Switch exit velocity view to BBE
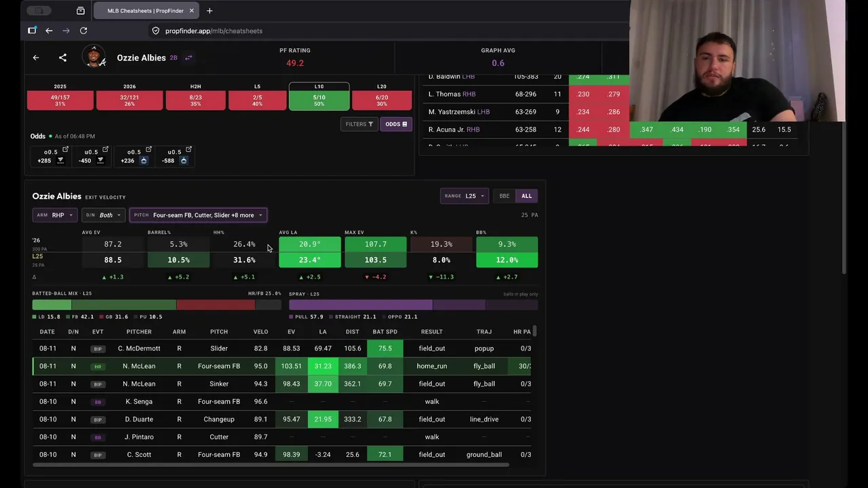This screenshot has height=488, width=868. (505, 196)
